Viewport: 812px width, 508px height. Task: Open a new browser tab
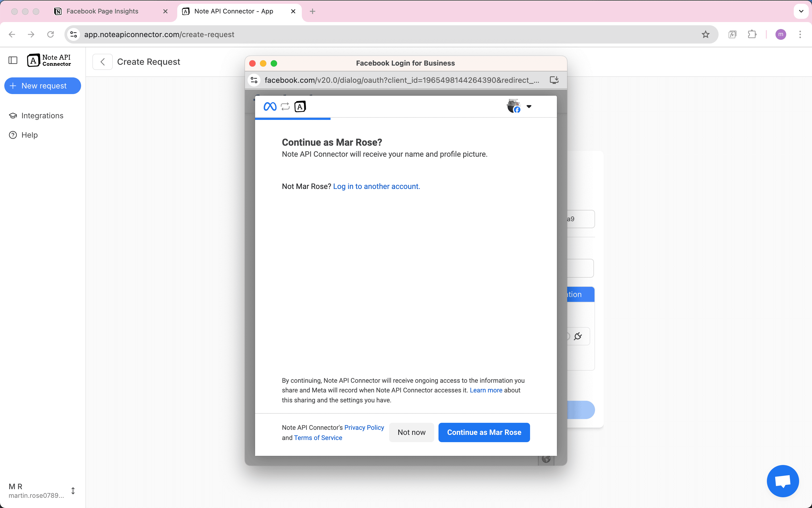[x=312, y=11]
